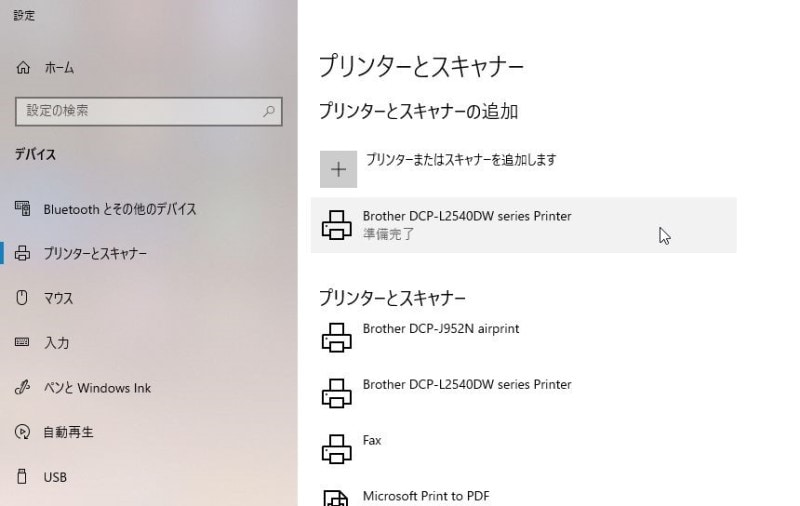Open 入力 settings page

[x=57, y=343]
